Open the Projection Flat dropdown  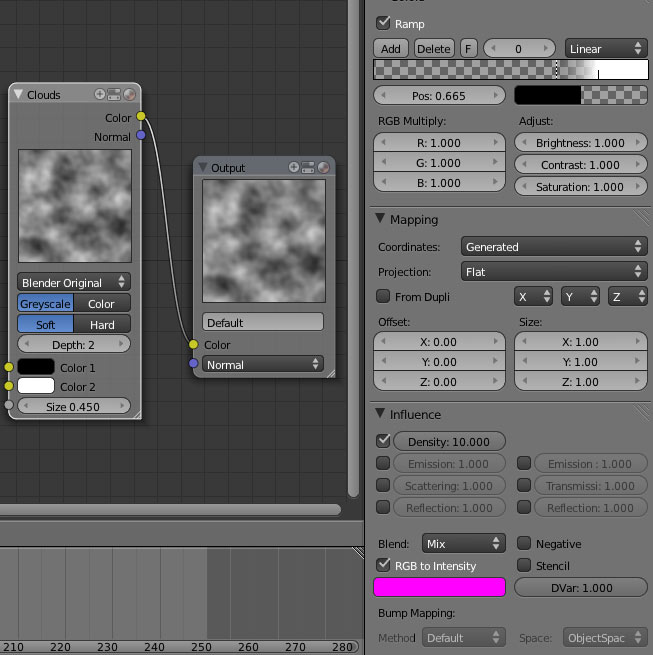tap(554, 272)
